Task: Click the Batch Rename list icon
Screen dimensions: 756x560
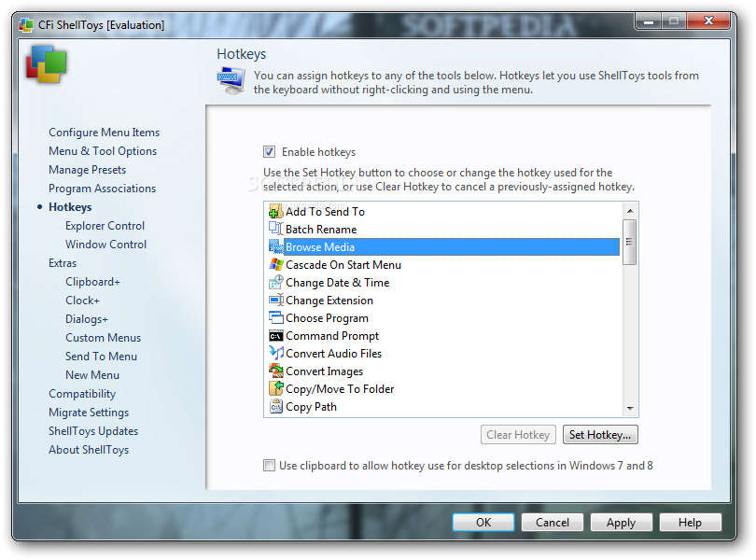Action: click(275, 229)
